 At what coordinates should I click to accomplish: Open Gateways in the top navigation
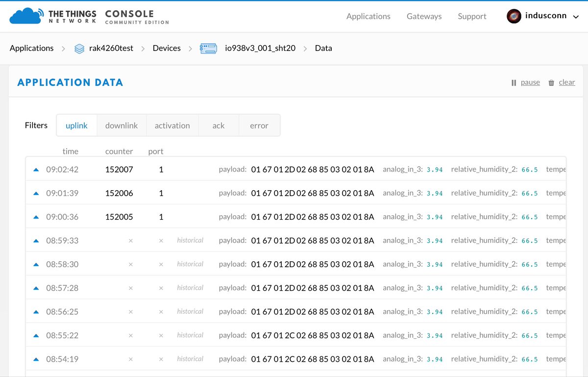tap(424, 16)
